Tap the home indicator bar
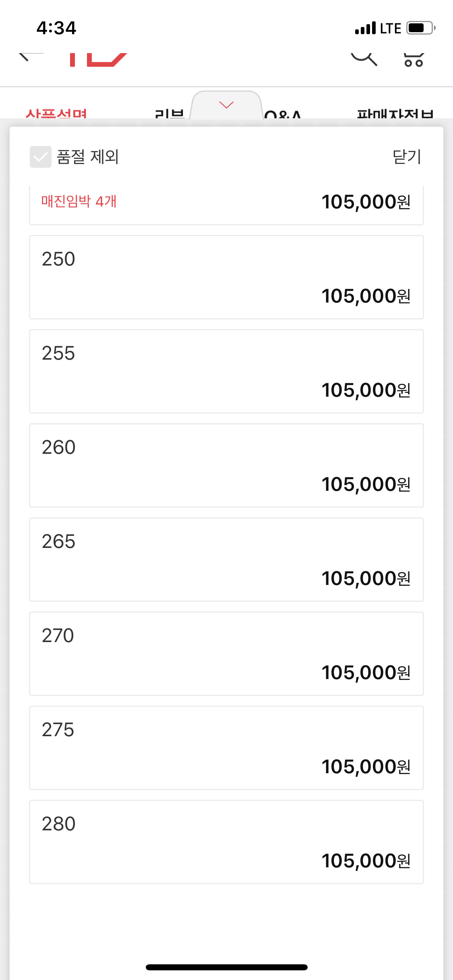 coord(226,967)
